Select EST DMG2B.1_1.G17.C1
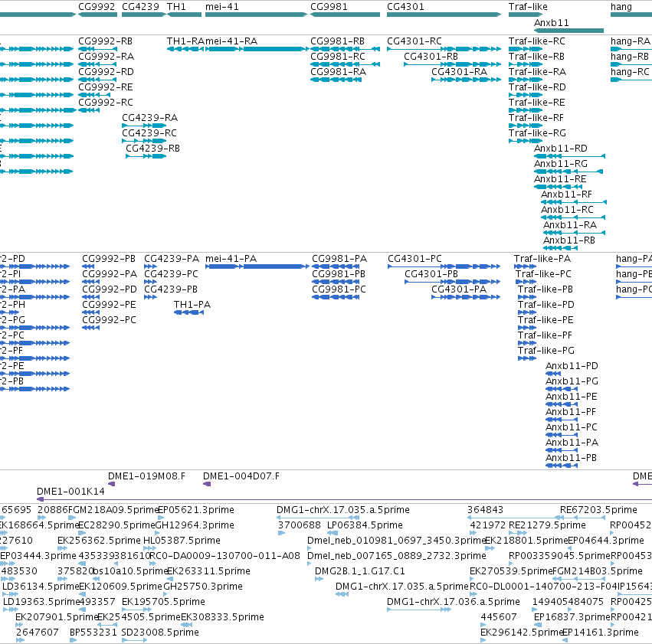The width and height of the screenshot is (652, 644). pos(359,571)
